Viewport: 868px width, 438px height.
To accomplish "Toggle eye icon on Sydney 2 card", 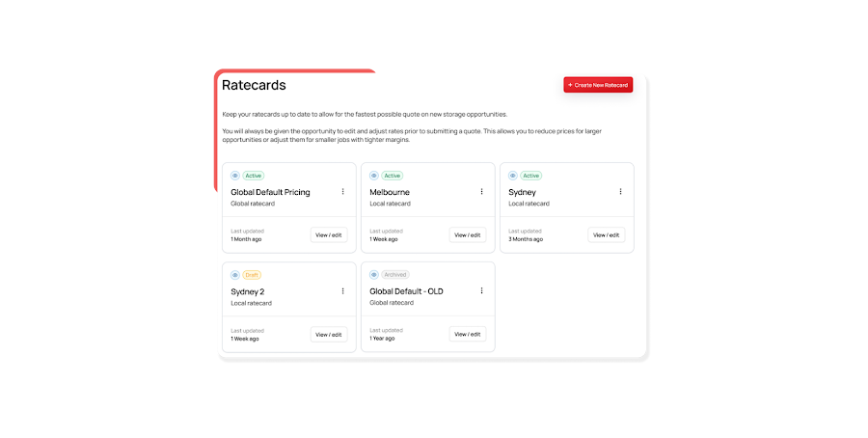I will point(235,275).
